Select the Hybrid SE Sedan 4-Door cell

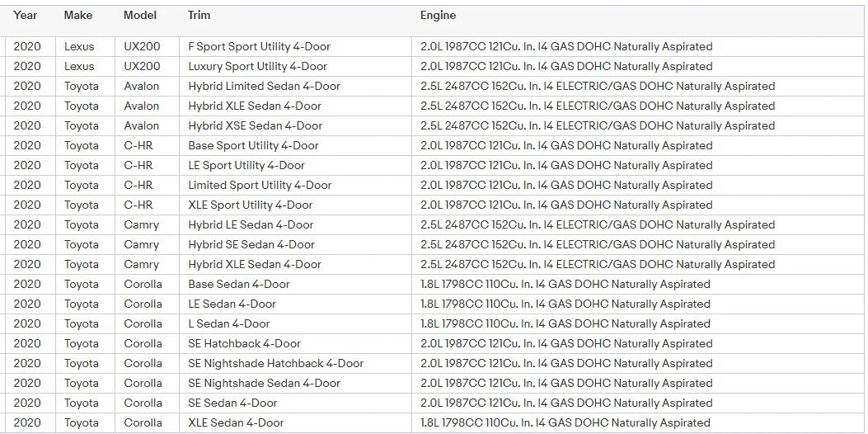point(251,245)
